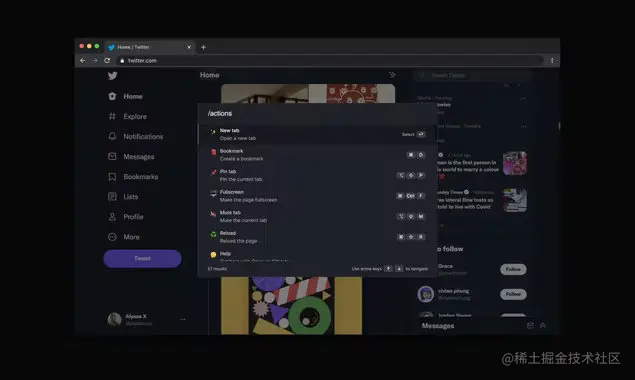The height and width of the screenshot is (380, 635).
Task: Click the down arrow navigate key
Action: 399,269
